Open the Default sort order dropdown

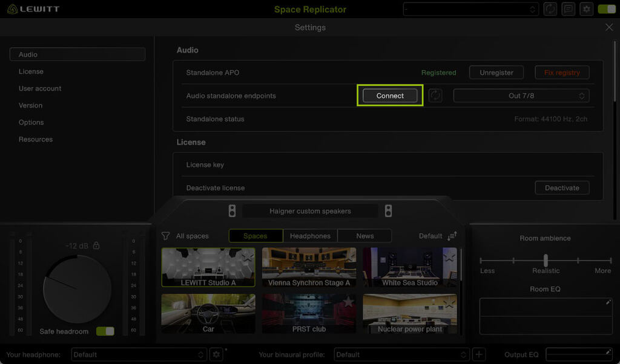[430, 236]
